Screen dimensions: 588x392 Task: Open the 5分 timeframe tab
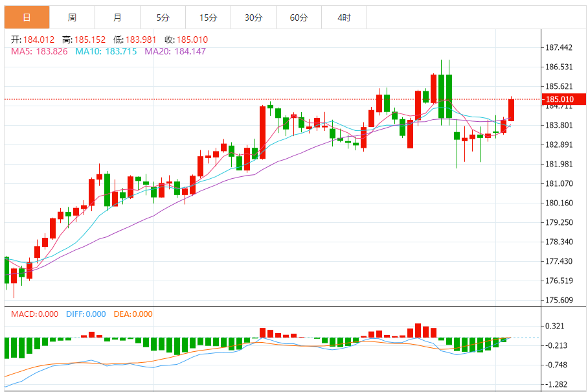[x=163, y=17]
